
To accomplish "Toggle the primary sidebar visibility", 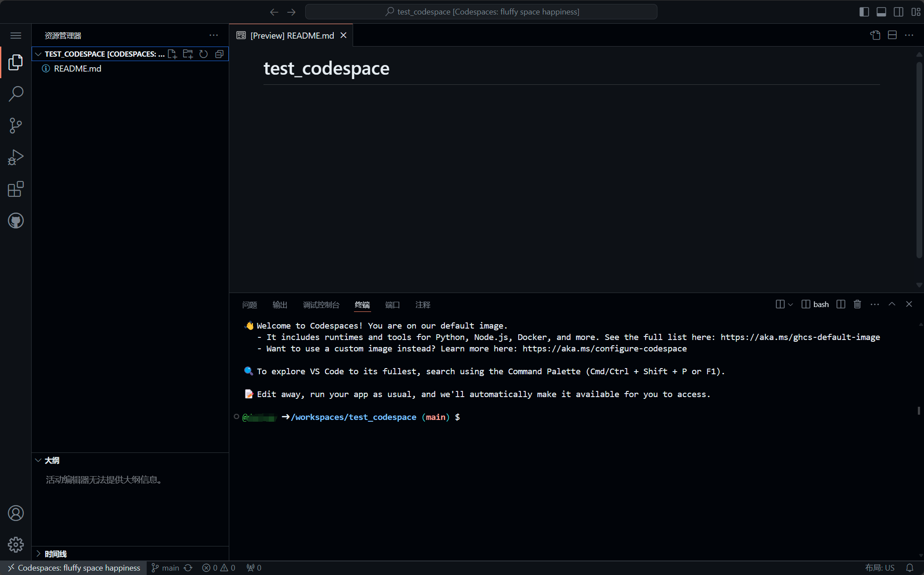I will pos(864,12).
